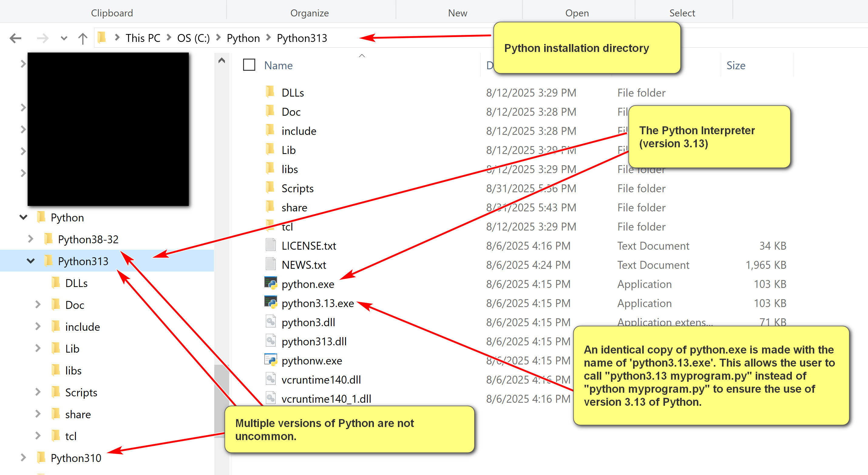
Task: Click the Scripts folder icon in file list
Action: (x=270, y=187)
